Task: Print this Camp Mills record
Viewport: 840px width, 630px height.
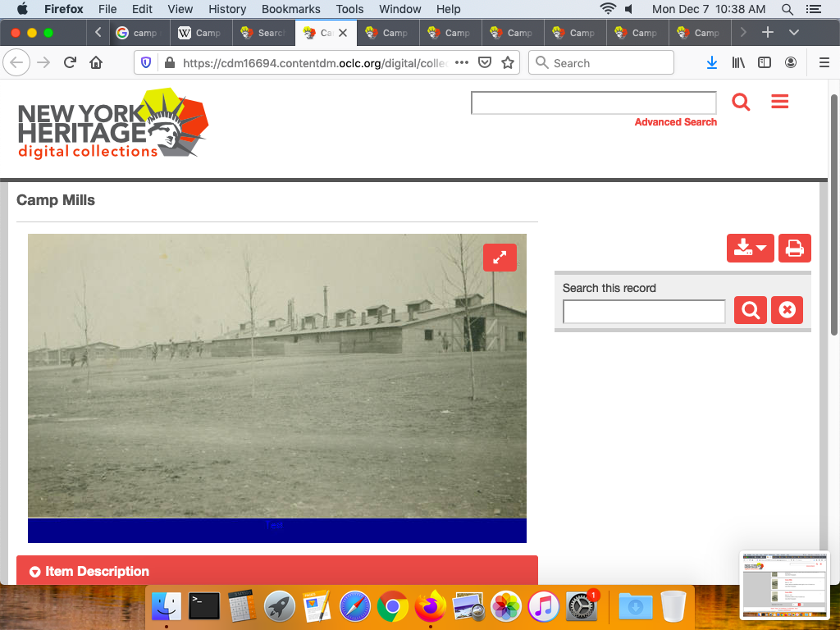Action: [x=794, y=248]
